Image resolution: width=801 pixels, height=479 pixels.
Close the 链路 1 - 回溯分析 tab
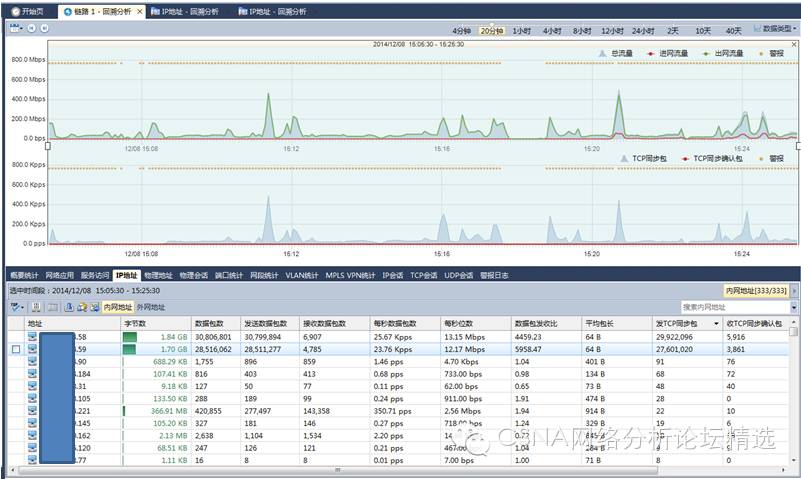tap(140, 12)
